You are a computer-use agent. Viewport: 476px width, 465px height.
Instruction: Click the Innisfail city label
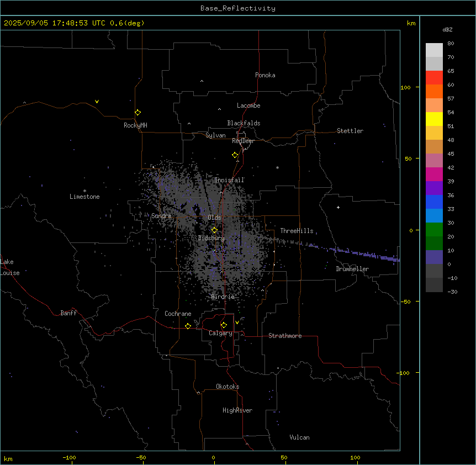pos(229,180)
